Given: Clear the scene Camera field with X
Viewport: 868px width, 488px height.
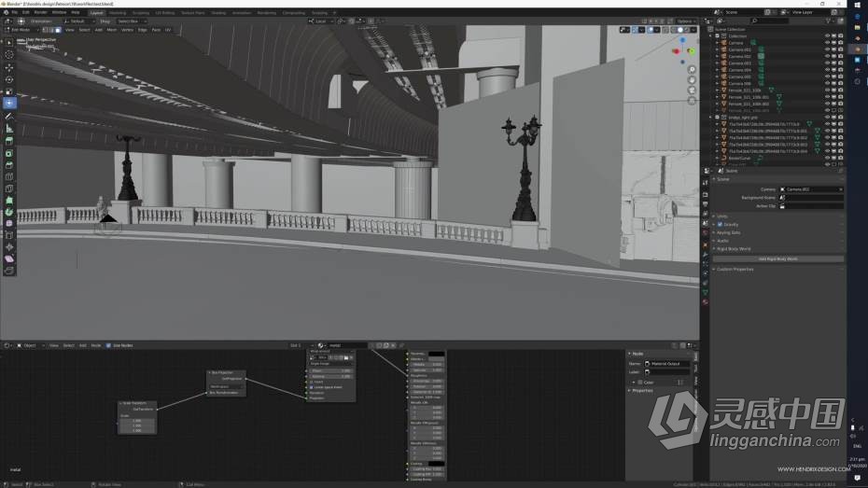Looking at the screenshot, I should click(840, 189).
